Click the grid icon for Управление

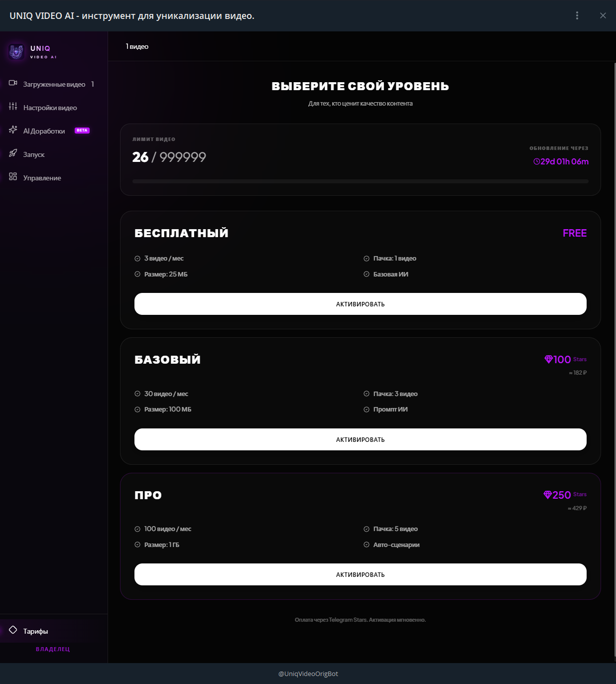coord(13,177)
